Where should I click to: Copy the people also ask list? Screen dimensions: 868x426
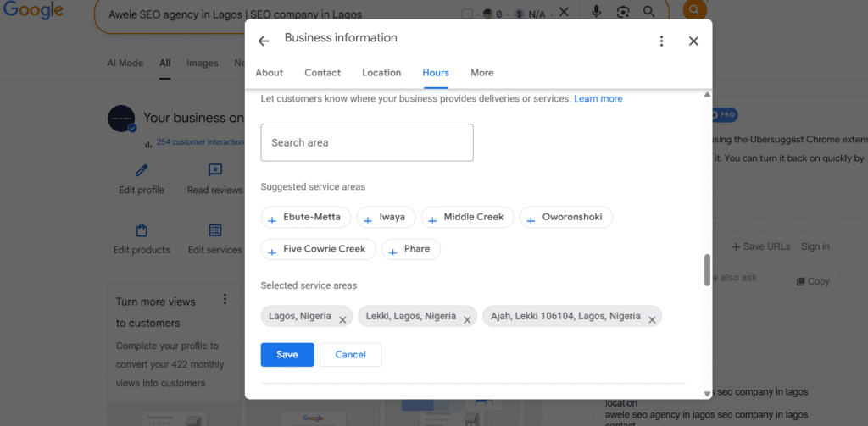(813, 281)
